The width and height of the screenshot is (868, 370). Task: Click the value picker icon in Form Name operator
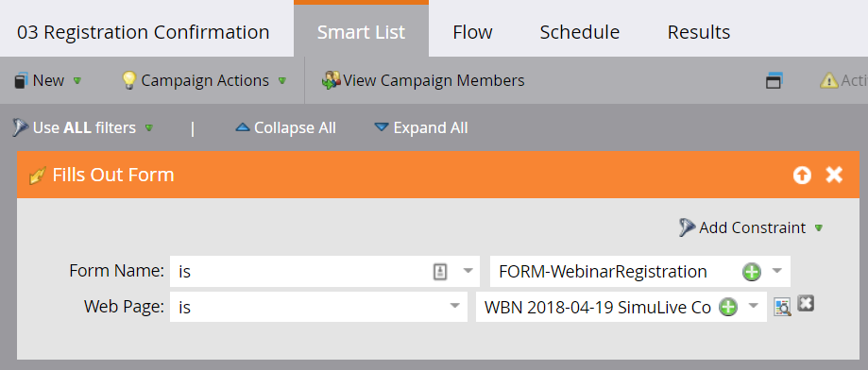439,272
